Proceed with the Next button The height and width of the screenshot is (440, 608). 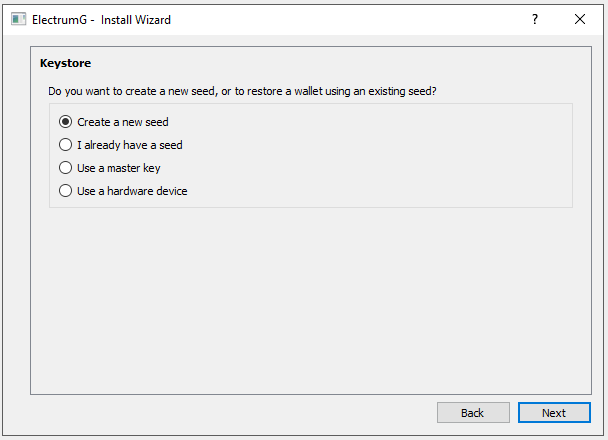553,413
